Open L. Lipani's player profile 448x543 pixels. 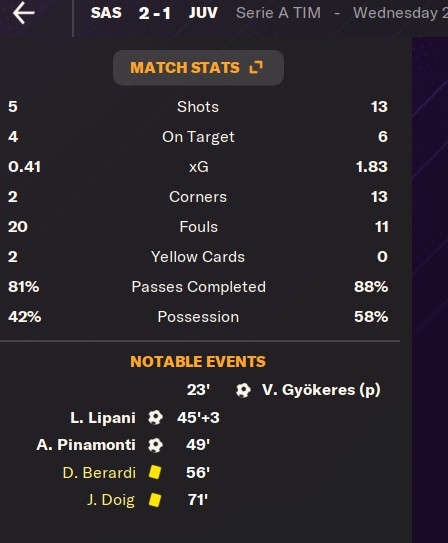click(103, 418)
